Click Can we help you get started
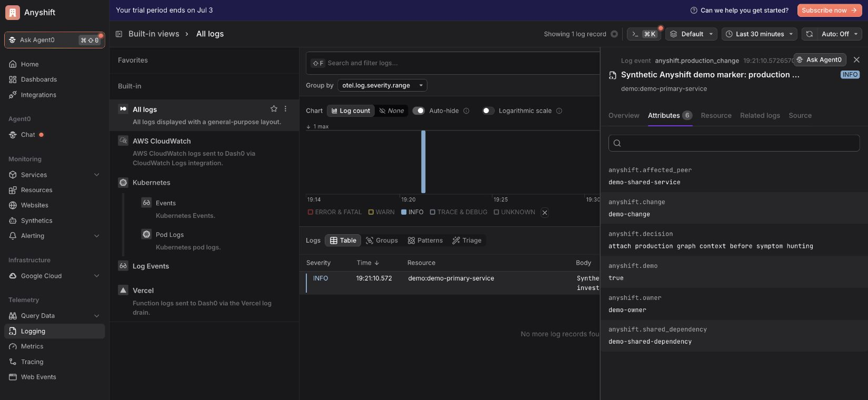 [740, 10]
